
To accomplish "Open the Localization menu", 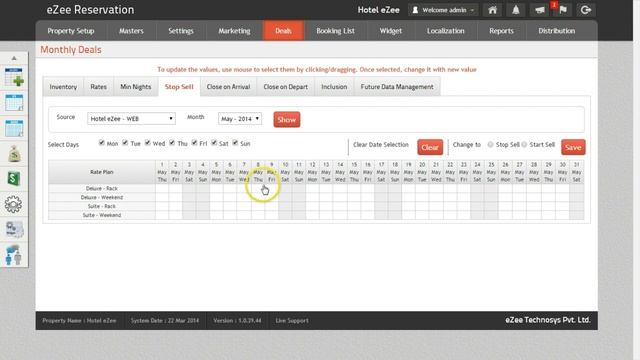I will [x=446, y=31].
